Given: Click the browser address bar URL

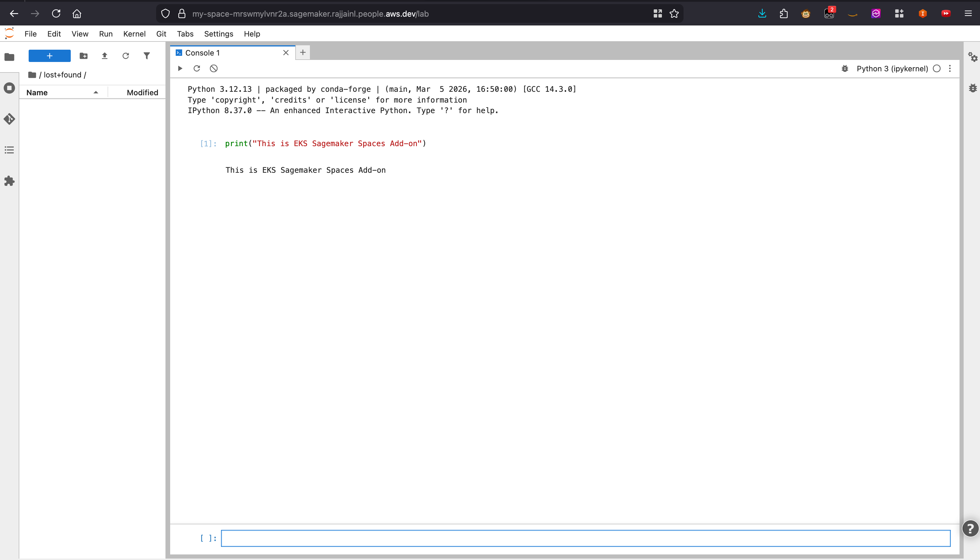Looking at the screenshot, I should pos(310,14).
